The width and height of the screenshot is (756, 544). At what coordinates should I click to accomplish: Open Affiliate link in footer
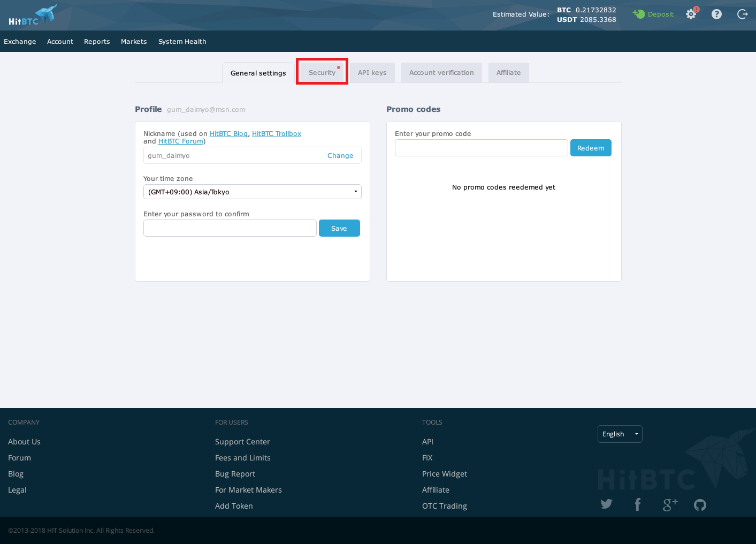click(x=436, y=490)
